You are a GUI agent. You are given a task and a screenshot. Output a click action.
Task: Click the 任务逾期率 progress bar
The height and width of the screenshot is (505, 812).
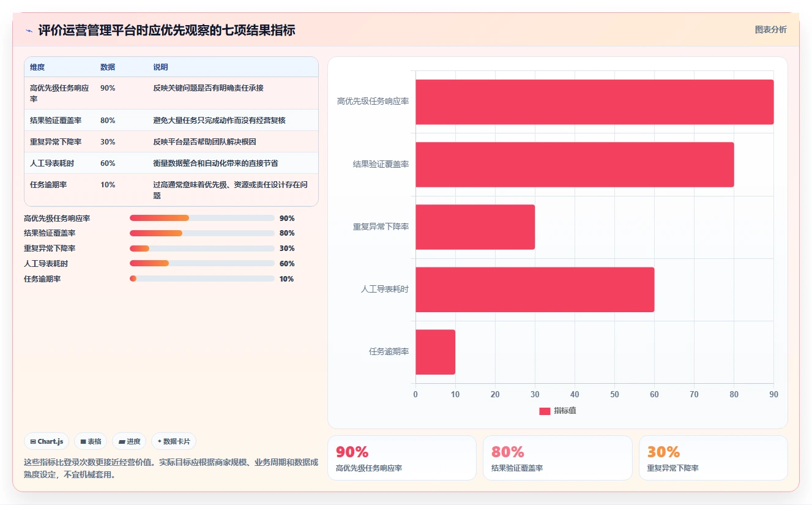point(202,279)
